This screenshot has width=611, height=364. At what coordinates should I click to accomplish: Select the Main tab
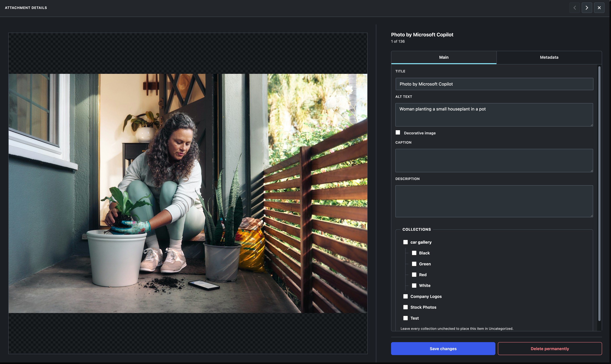coord(444,57)
